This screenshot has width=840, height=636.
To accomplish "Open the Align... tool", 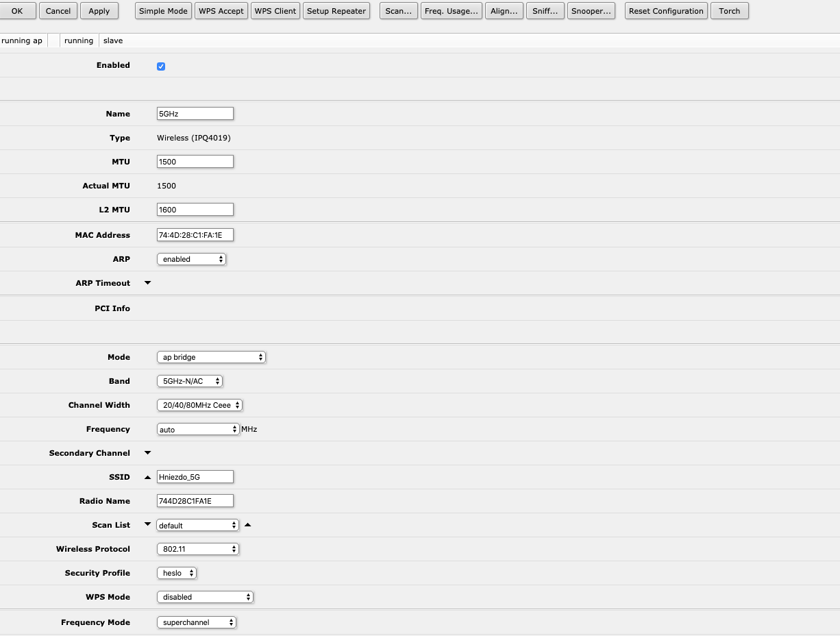I will (504, 11).
